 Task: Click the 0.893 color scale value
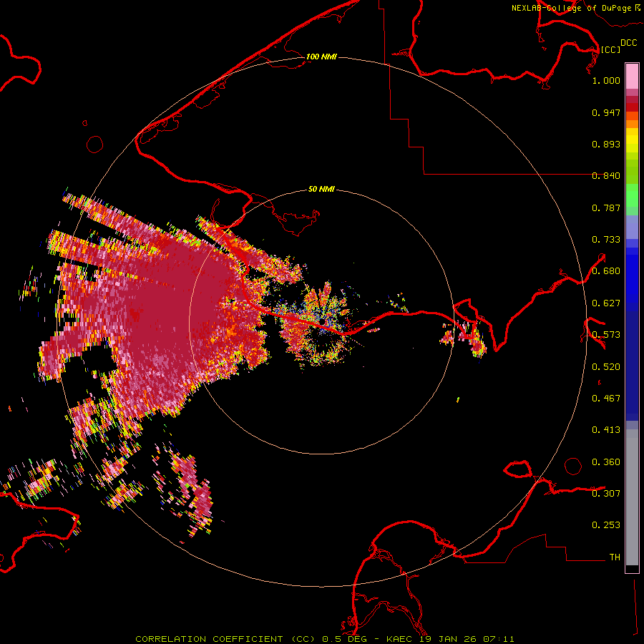pos(606,144)
